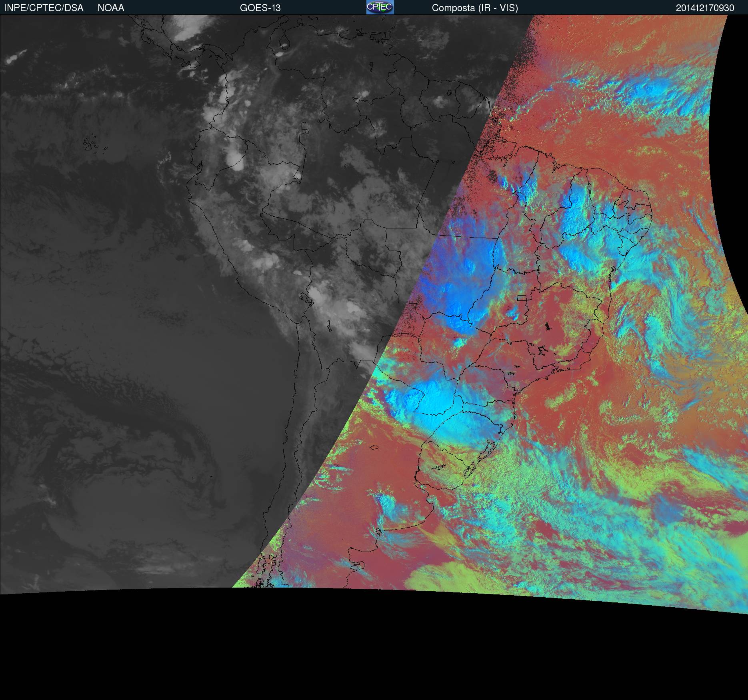
Task: Select the INPE/CPTEC/DSA header text
Action: point(44,8)
